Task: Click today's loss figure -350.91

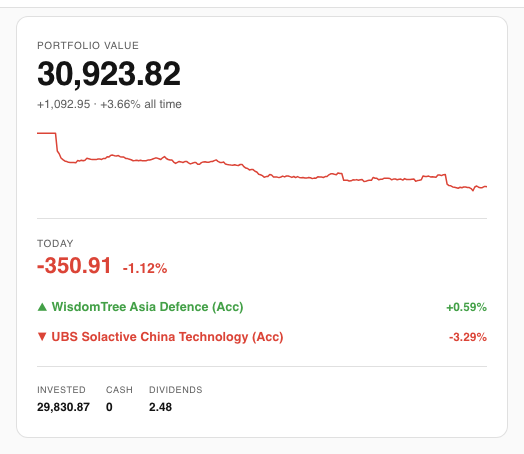Action: click(74, 266)
